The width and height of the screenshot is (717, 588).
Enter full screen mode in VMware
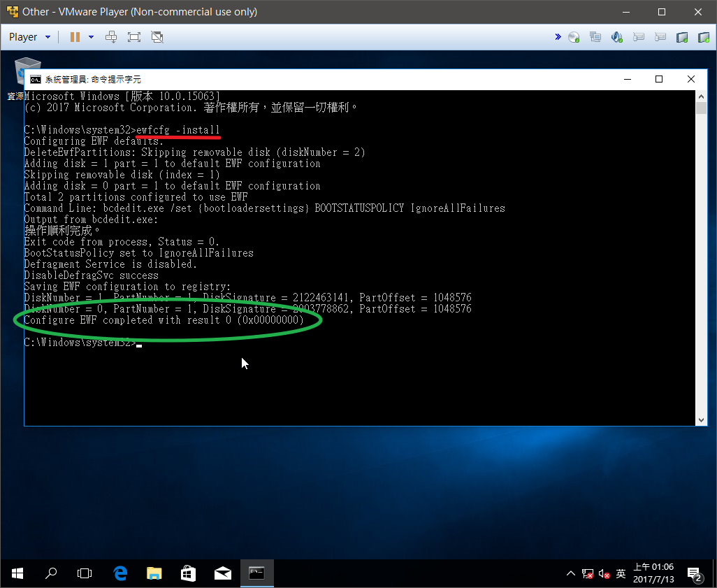[134, 37]
